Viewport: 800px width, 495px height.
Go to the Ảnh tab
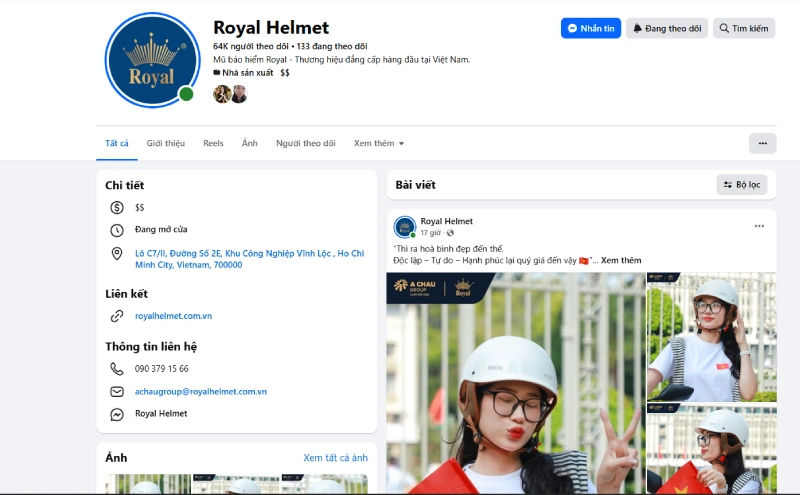(x=249, y=143)
